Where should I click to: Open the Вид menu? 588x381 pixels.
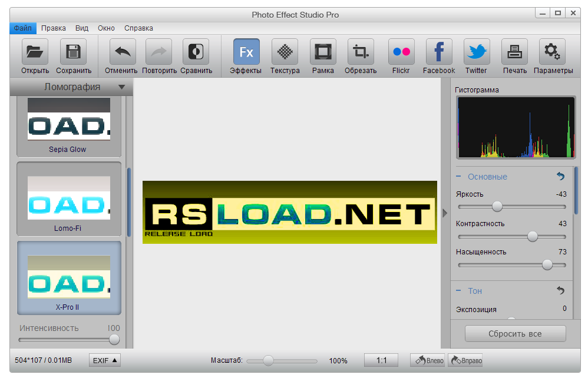pos(82,28)
